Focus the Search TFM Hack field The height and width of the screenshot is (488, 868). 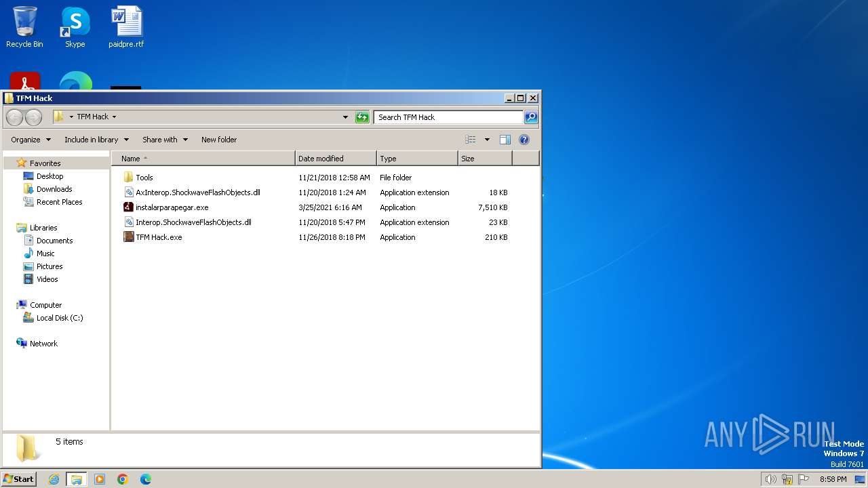(448, 117)
